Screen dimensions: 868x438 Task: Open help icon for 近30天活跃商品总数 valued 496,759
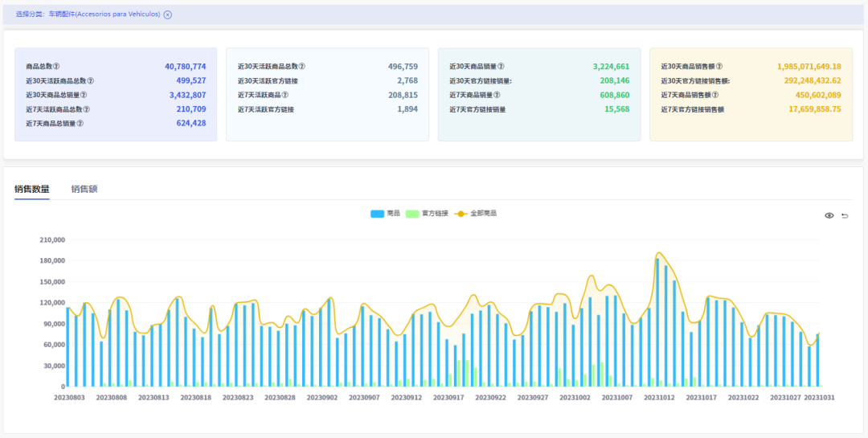click(302, 67)
